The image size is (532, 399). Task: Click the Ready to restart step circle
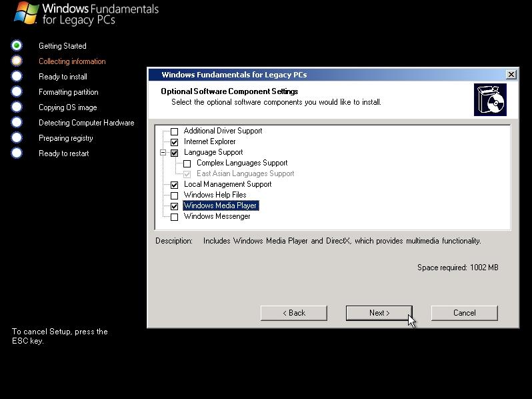click(17, 153)
